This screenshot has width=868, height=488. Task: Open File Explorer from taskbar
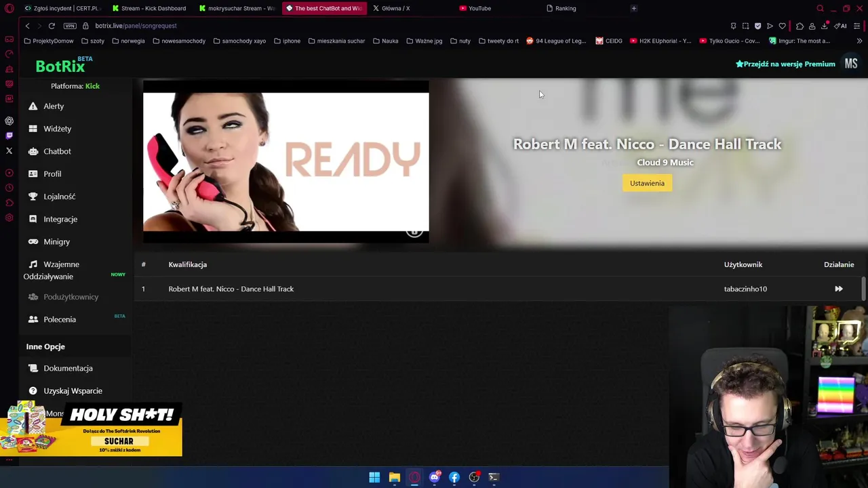(394, 477)
